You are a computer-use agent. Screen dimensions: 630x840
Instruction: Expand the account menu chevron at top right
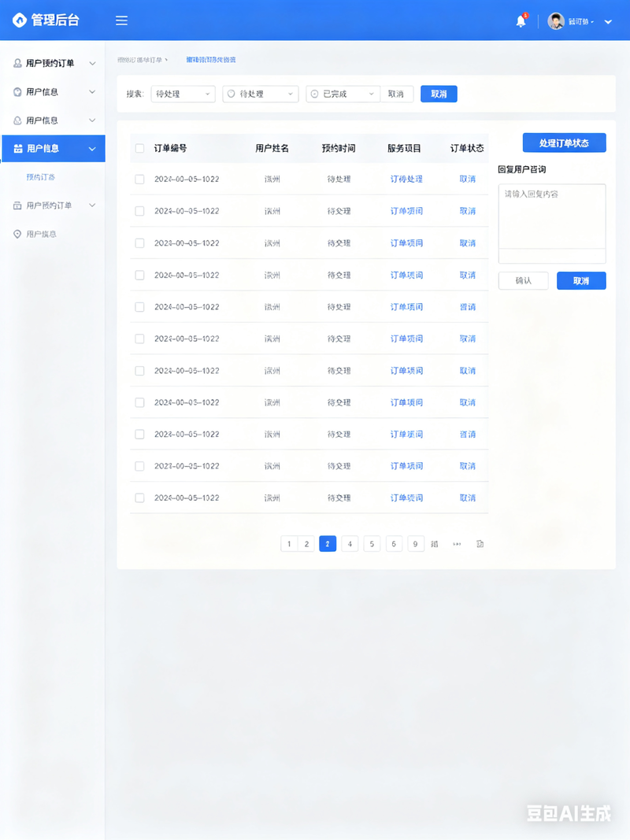coord(608,22)
